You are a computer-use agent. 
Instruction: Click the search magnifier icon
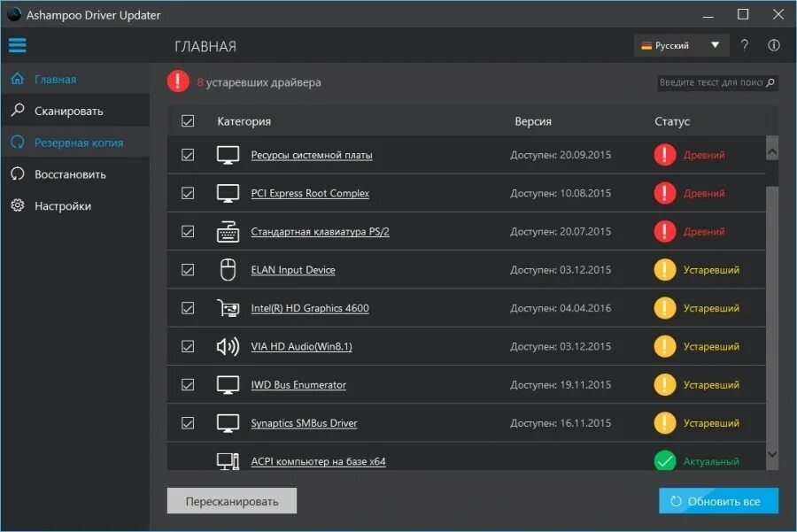(770, 83)
